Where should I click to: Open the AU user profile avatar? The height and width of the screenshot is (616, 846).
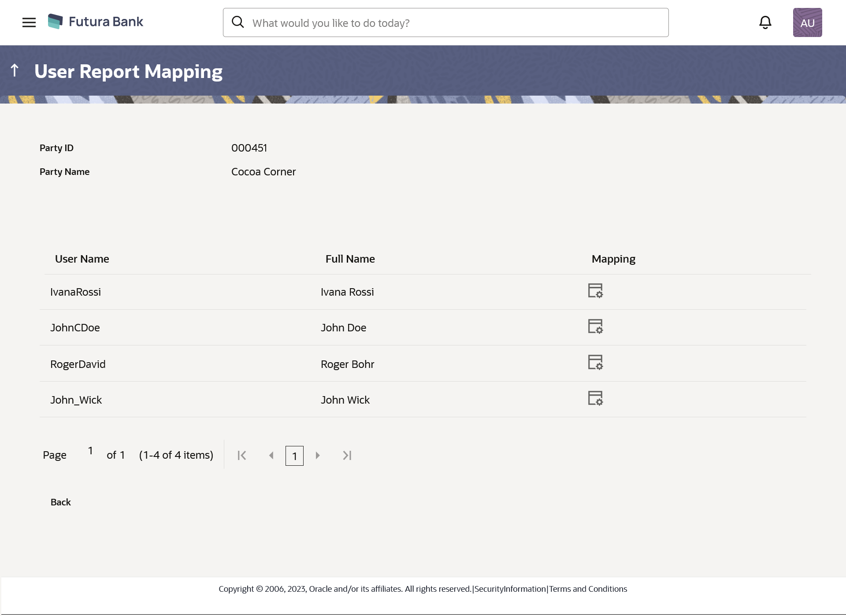click(x=807, y=22)
